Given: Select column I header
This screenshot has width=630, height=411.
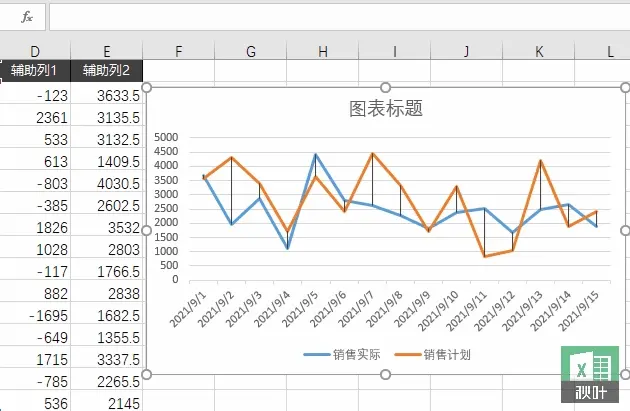Looking at the screenshot, I should point(394,51).
